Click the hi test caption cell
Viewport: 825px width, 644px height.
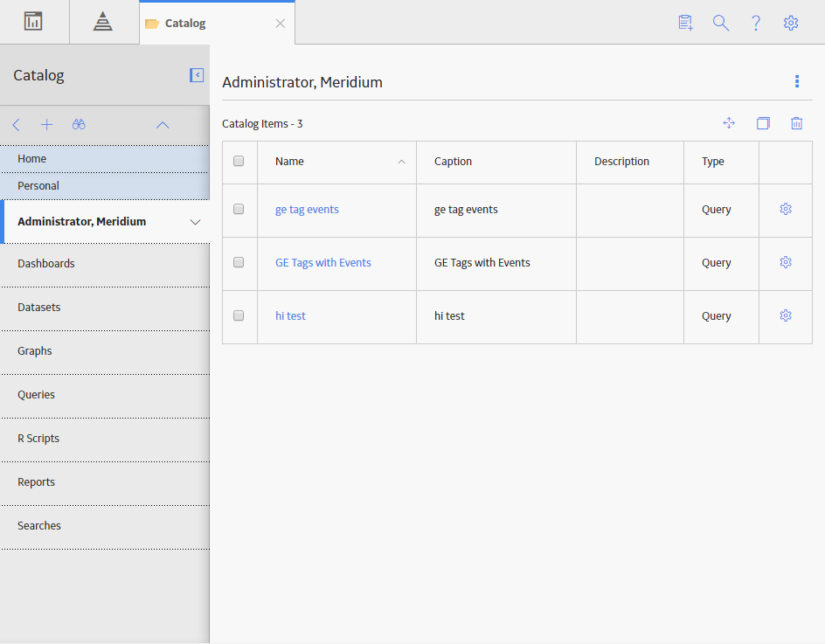click(x=496, y=317)
